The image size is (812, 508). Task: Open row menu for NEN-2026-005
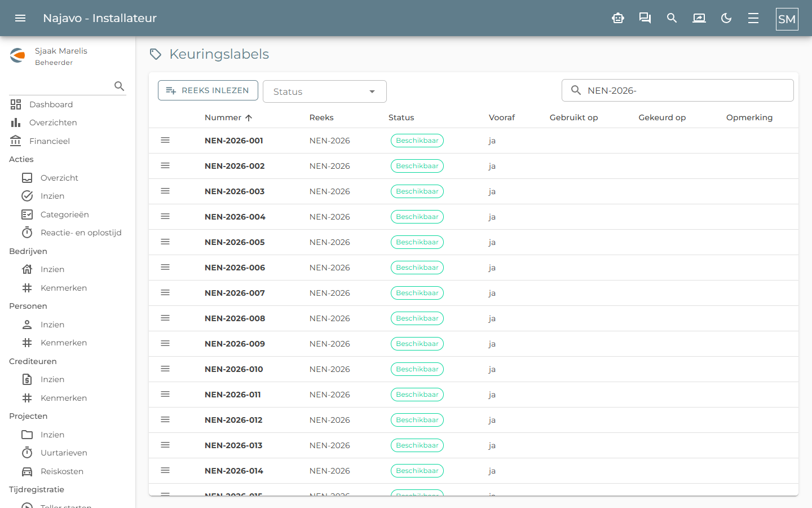tap(165, 242)
